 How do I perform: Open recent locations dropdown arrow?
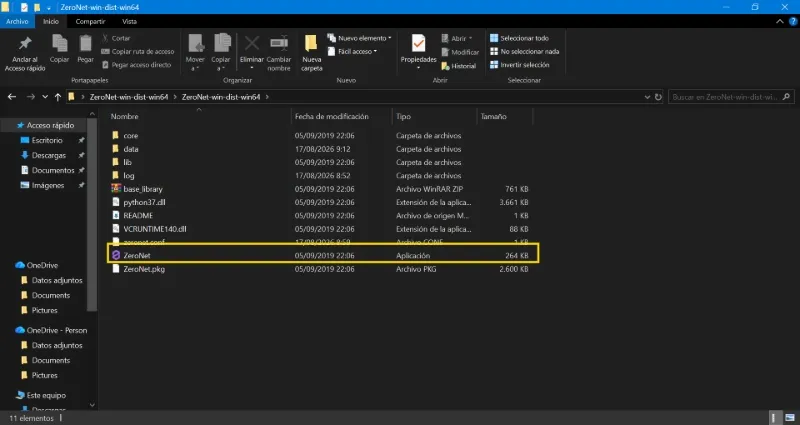[45, 97]
